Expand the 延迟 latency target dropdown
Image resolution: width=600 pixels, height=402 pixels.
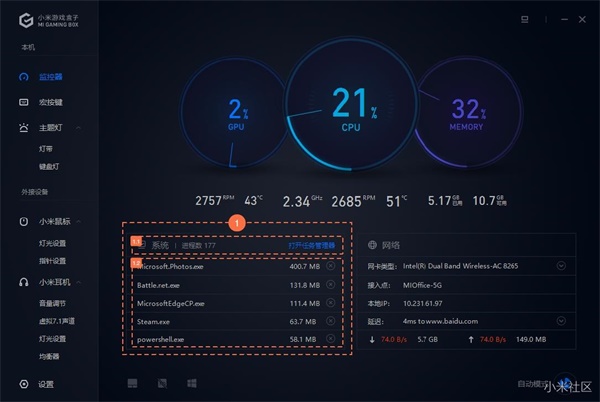[x=561, y=321]
